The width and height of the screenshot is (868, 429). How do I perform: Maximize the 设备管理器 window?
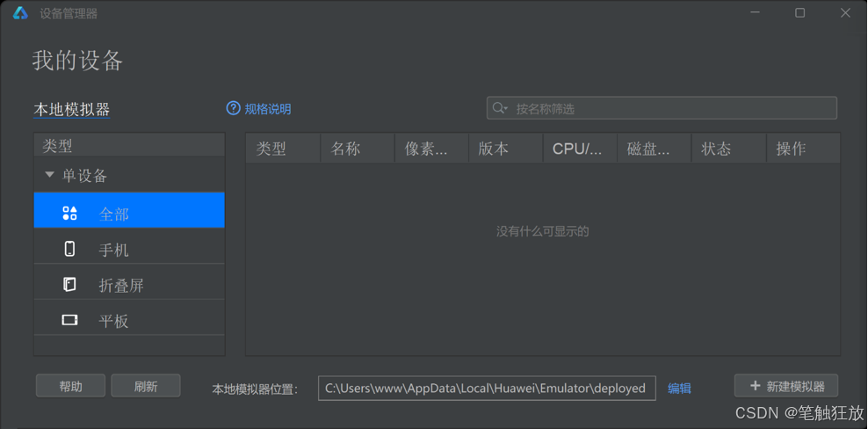799,13
